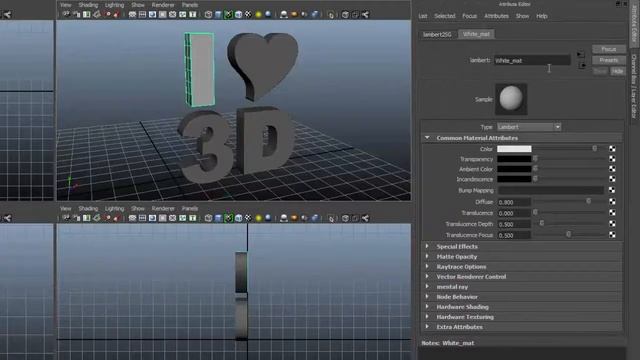
Task: Open Attributes menu in Attribute Editor
Action: click(x=496, y=16)
